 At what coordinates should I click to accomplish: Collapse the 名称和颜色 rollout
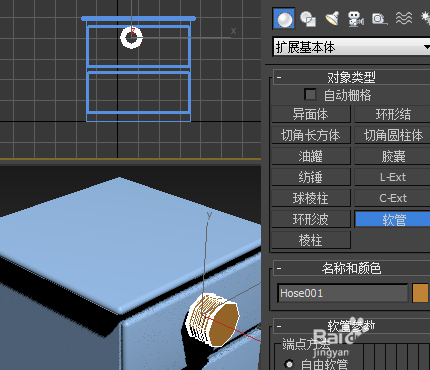279,268
